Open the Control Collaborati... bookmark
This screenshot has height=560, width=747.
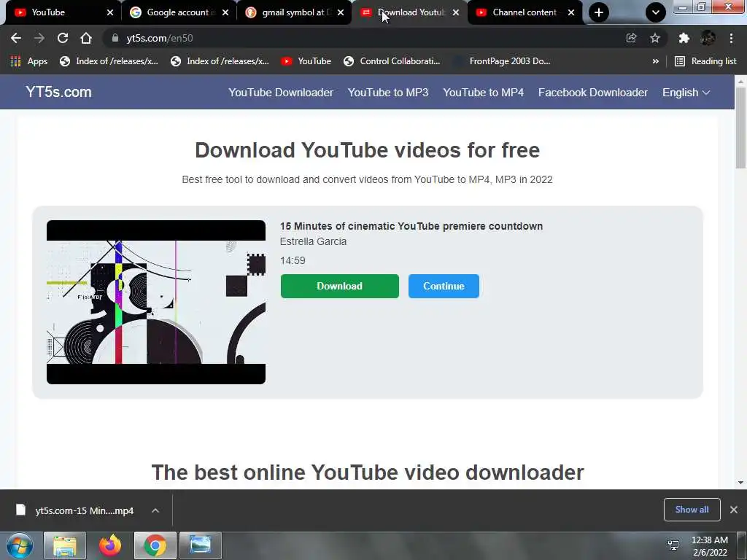coord(392,61)
